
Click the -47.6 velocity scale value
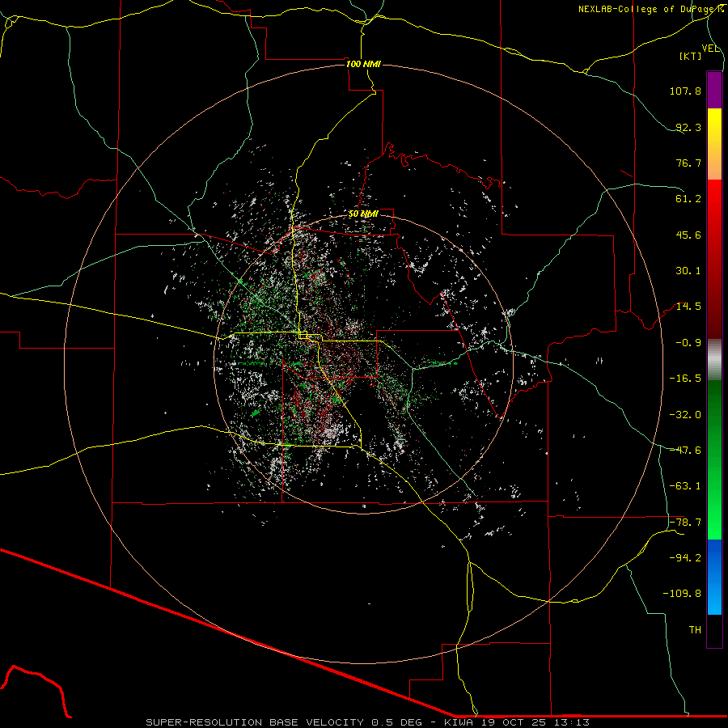pyautogui.click(x=685, y=451)
